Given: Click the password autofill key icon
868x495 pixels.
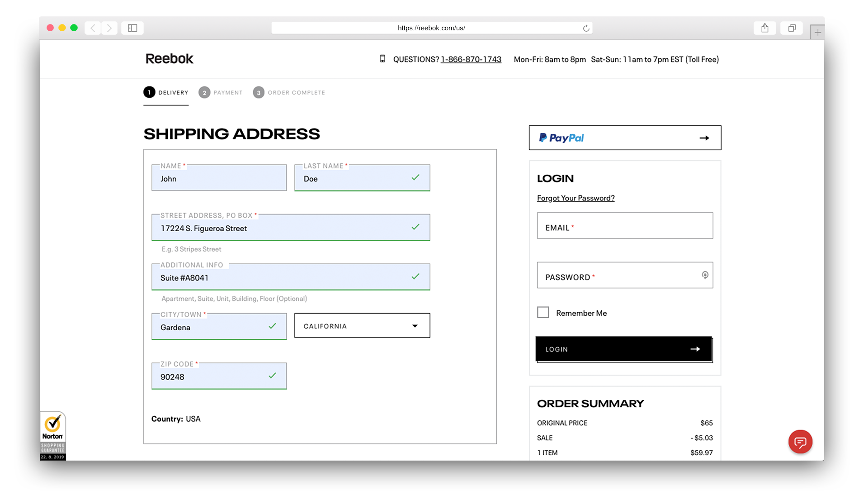Looking at the screenshot, I should pyautogui.click(x=705, y=275).
